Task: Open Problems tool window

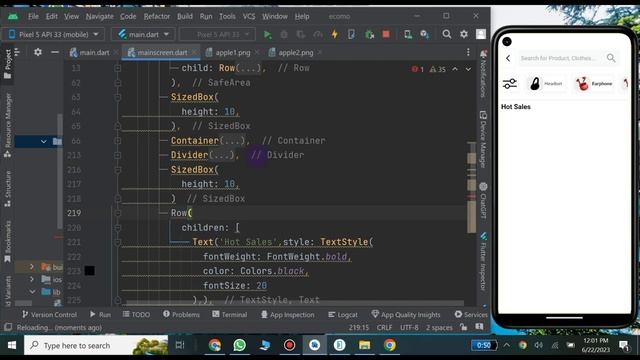Action: (x=181, y=315)
